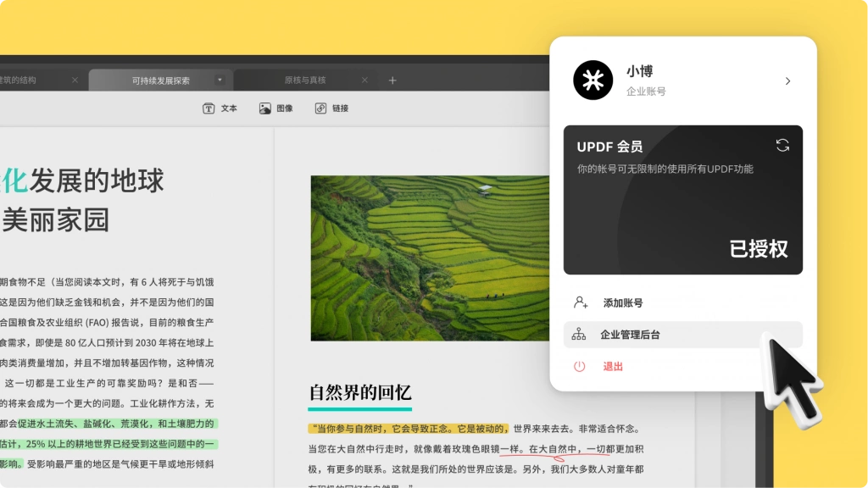Click the refresh icon on UPDF 会员 card
The width and height of the screenshot is (868, 488).
point(782,146)
